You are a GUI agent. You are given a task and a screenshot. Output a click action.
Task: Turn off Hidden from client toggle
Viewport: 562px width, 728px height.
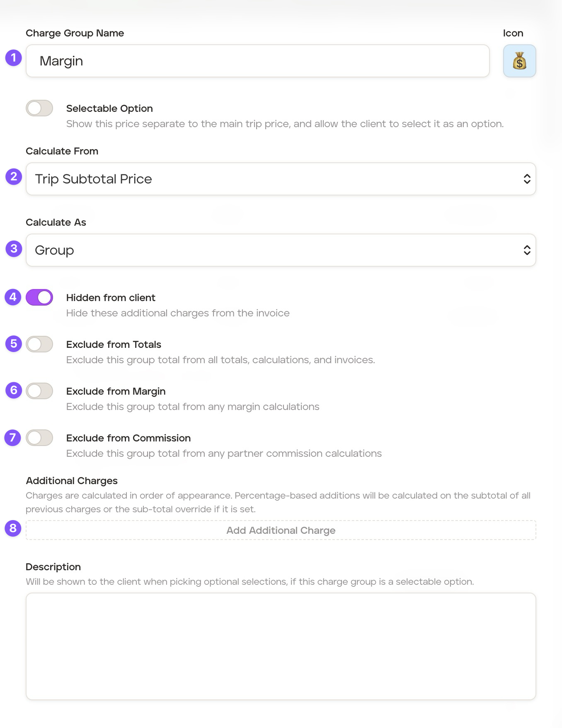[39, 297]
